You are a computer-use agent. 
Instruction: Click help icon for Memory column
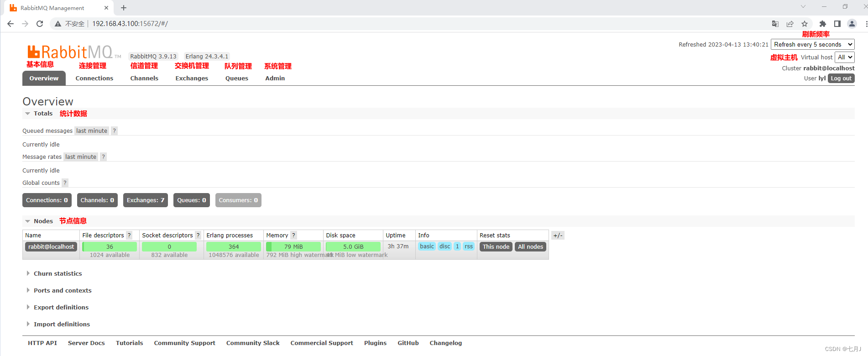[293, 236]
